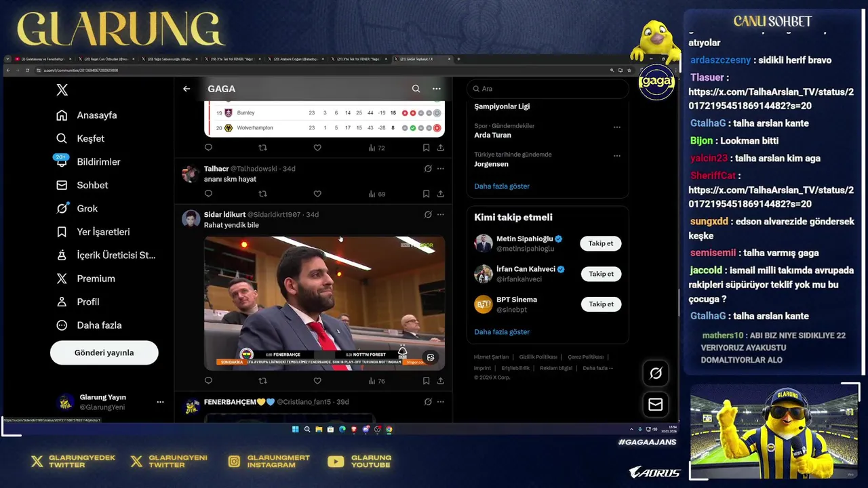Search within the GAGA community
The height and width of the screenshot is (488, 868).
(x=416, y=89)
